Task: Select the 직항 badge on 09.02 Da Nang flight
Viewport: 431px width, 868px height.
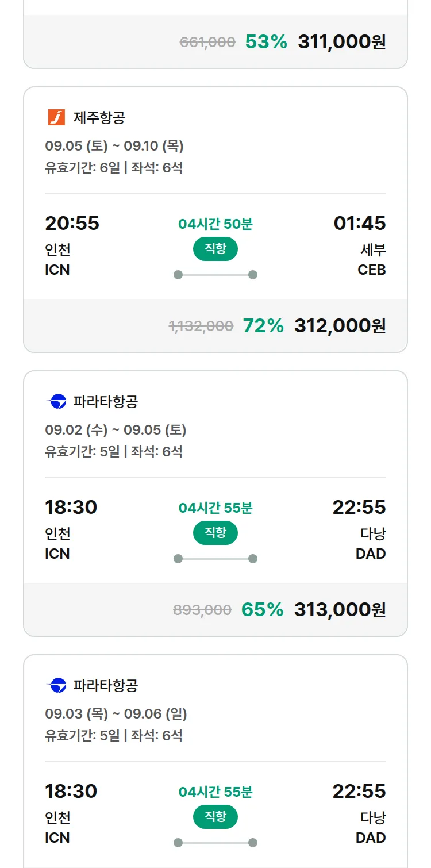Action: point(215,533)
